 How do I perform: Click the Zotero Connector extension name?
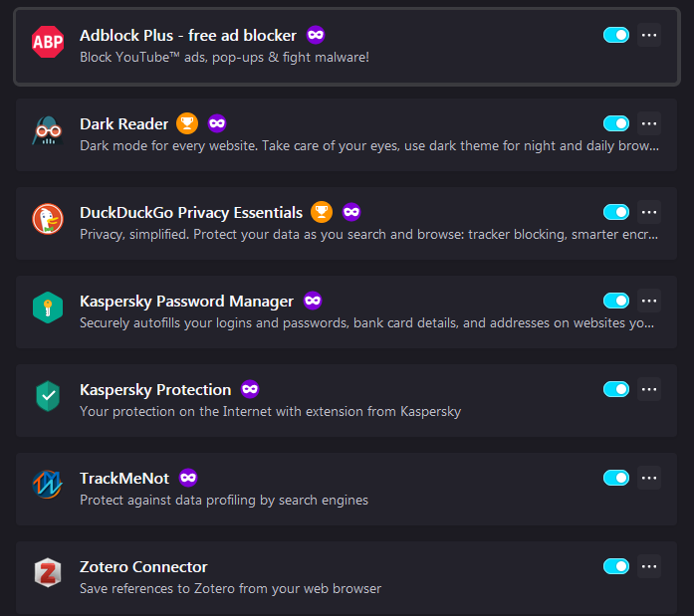143,566
